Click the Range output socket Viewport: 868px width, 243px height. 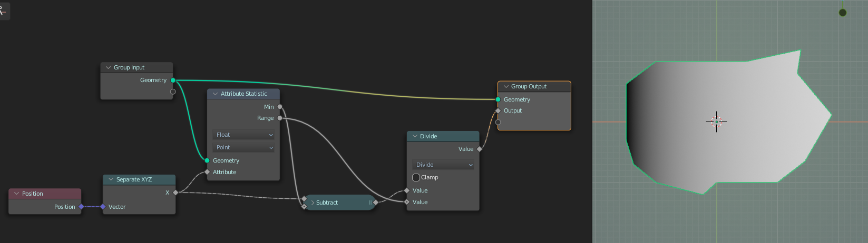pos(280,118)
